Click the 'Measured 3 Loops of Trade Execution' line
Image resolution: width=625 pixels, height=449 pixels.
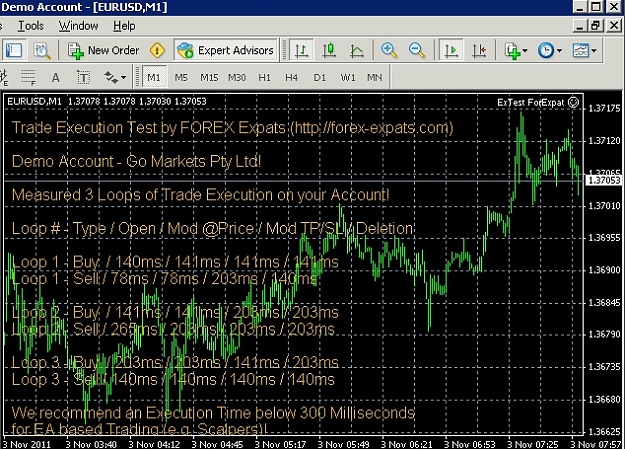(x=200, y=195)
